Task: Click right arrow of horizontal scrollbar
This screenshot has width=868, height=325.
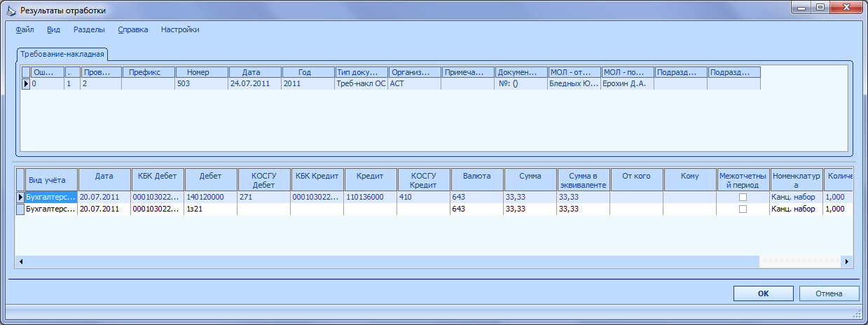Action: (x=847, y=261)
